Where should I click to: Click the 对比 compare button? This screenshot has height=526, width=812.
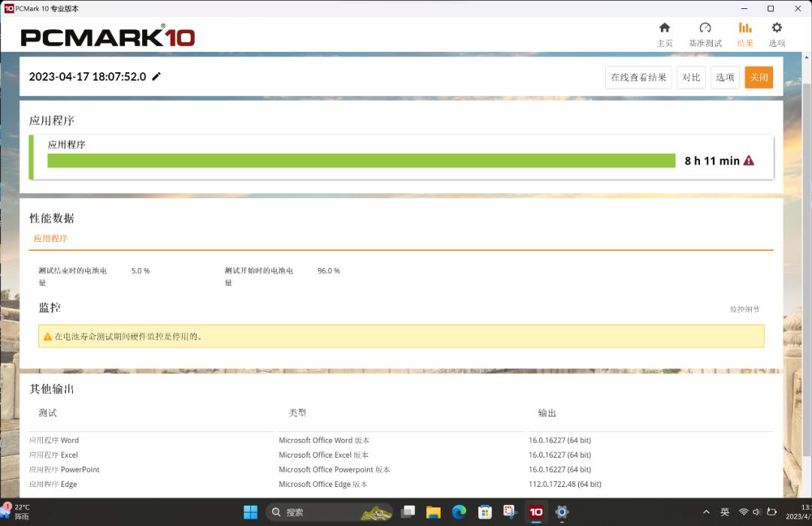tap(691, 77)
